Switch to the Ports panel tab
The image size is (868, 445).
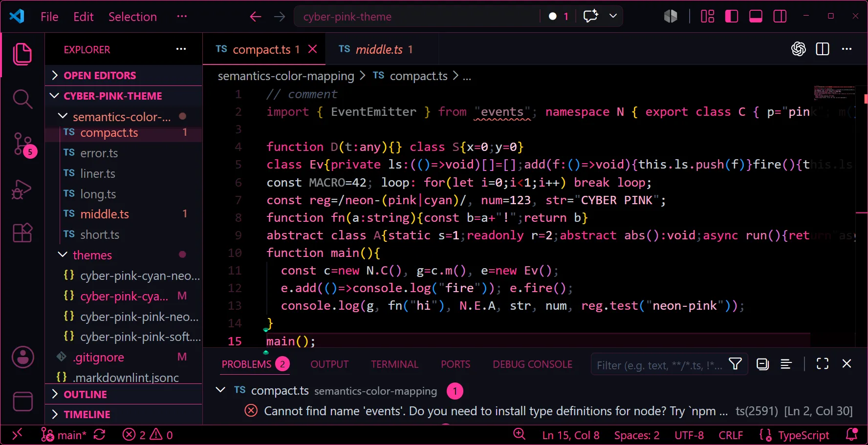(456, 364)
